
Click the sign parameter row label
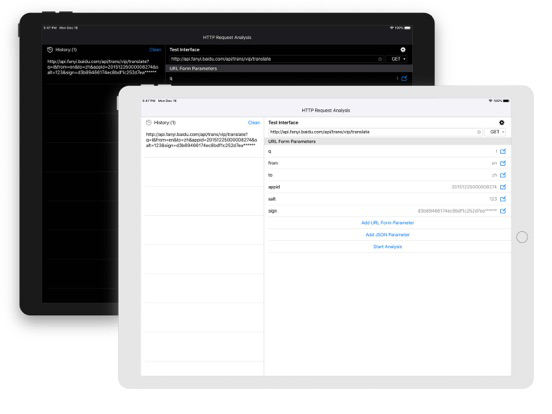pos(272,211)
